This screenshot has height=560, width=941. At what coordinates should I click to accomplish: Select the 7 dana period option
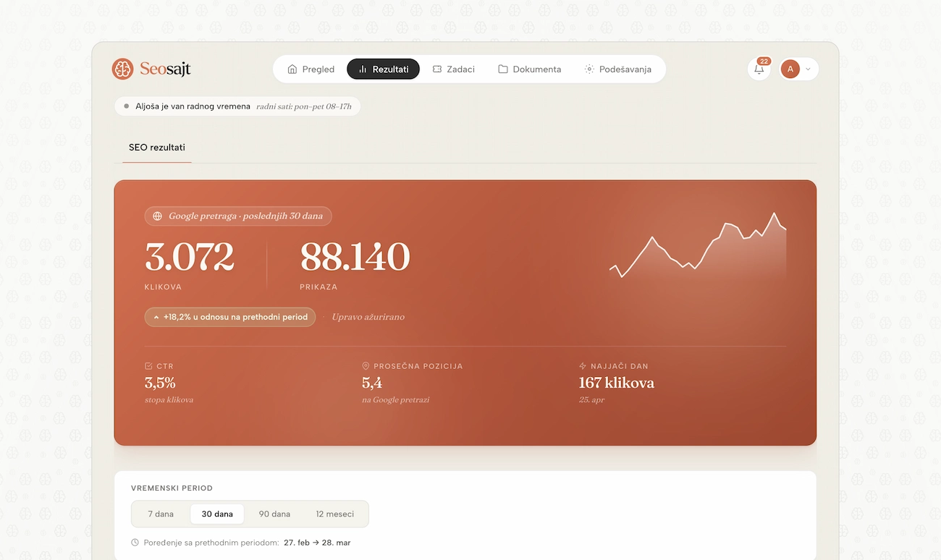pos(160,514)
